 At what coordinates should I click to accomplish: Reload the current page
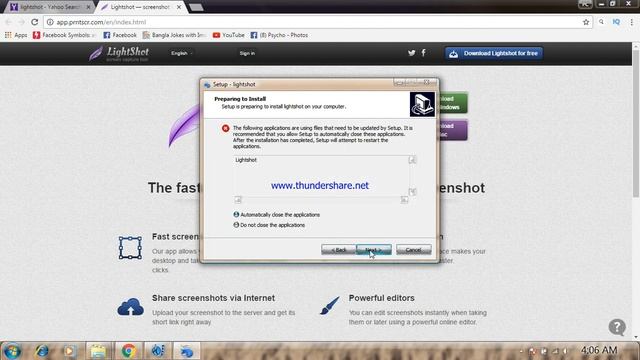click(35, 22)
